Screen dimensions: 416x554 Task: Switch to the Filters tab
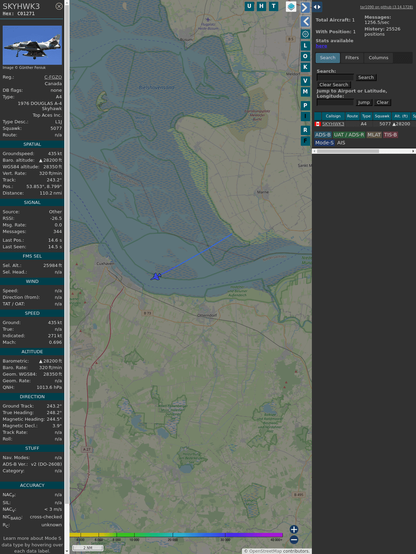pyautogui.click(x=352, y=58)
